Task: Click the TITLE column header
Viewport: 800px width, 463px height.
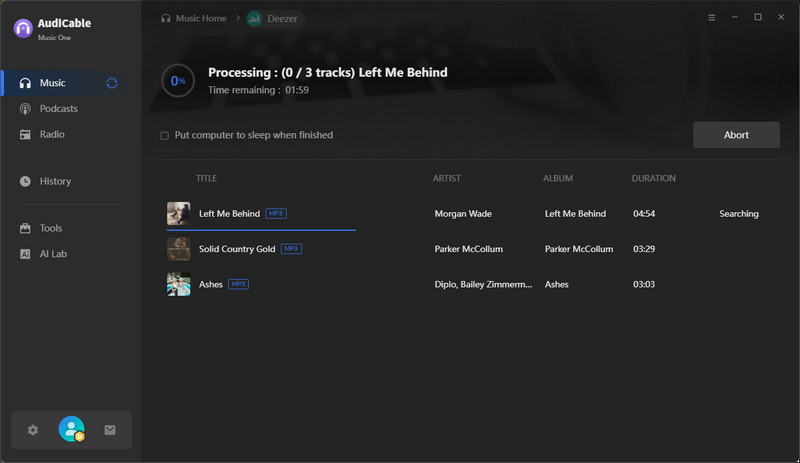Action: pyautogui.click(x=206, y=178)
